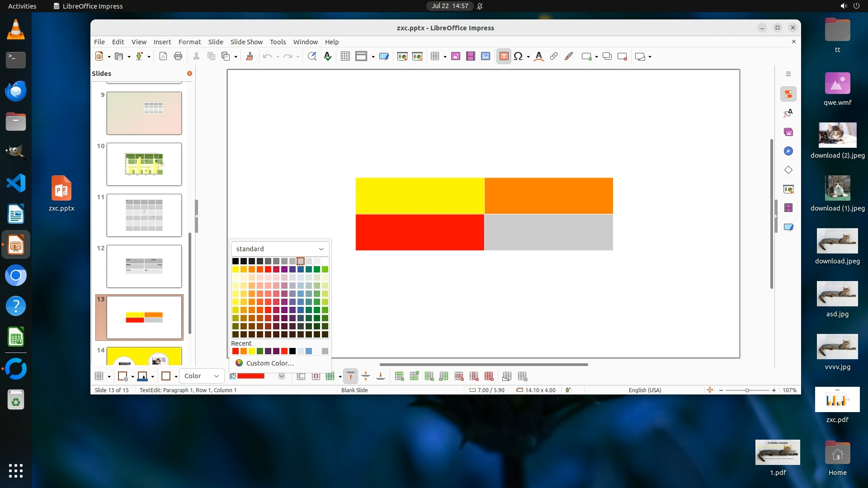Export directly as PDF

163,56
